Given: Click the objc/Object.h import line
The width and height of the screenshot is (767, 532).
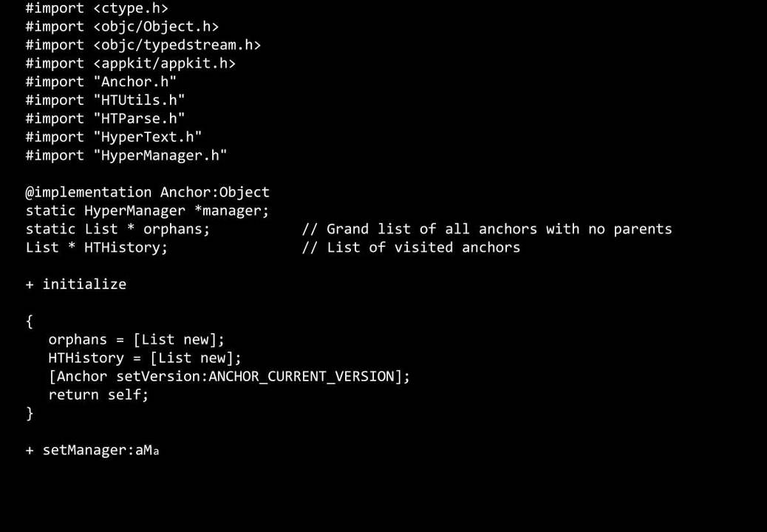Looking at the screenshot, I should tap(122, 27).
